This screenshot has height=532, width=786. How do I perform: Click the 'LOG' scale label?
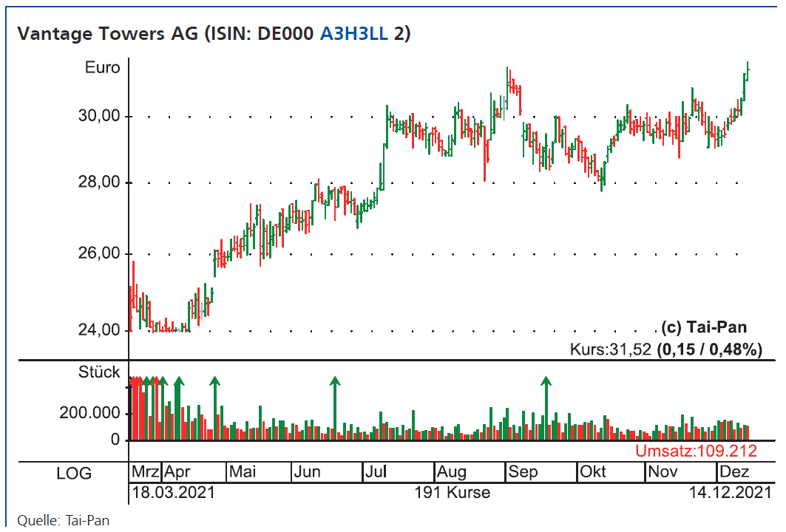(x=74, y=474)
